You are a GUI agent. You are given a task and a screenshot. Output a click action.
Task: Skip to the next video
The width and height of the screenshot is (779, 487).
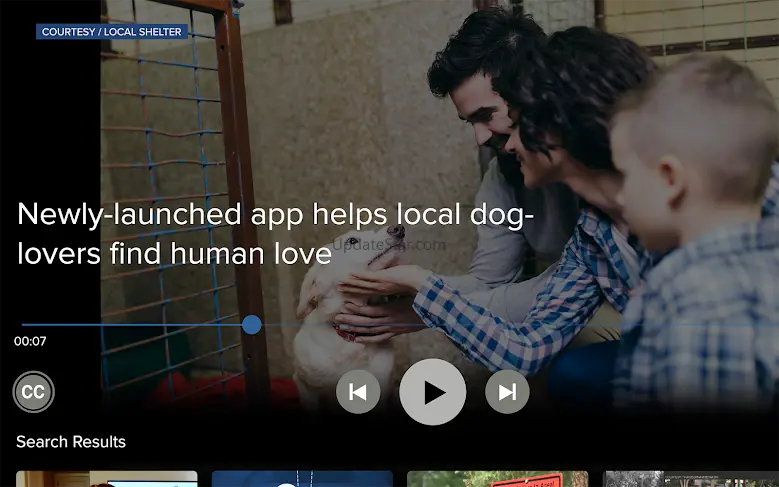(507, 392)
